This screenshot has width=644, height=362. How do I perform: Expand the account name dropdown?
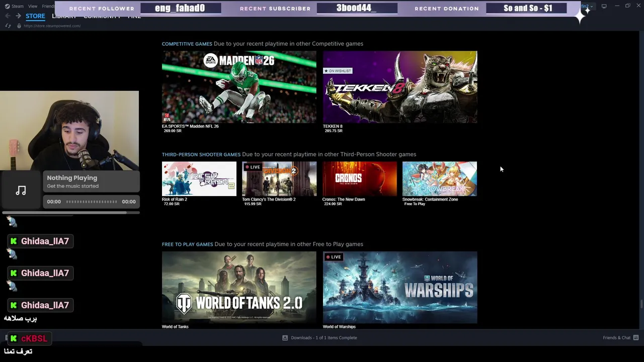coord(587,6)
